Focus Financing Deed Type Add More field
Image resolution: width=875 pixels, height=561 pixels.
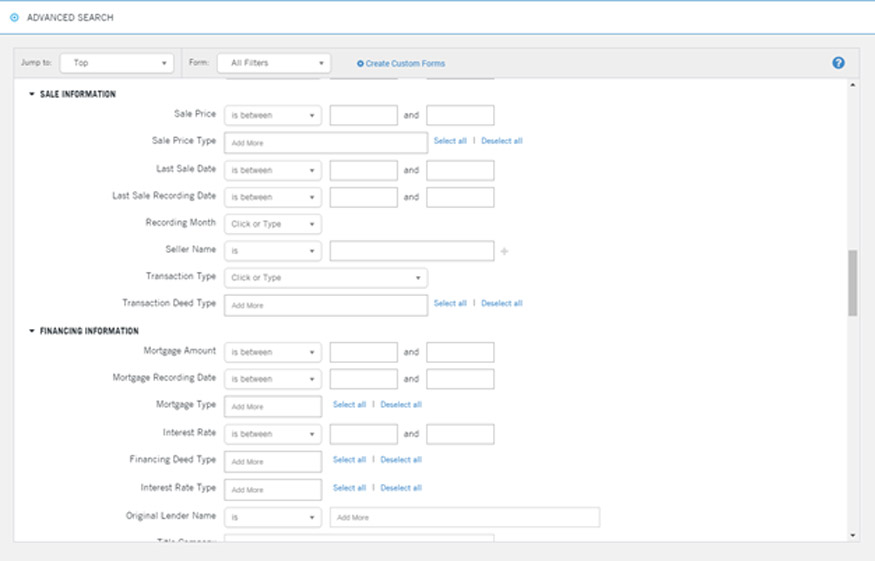(x=273, y=462)
